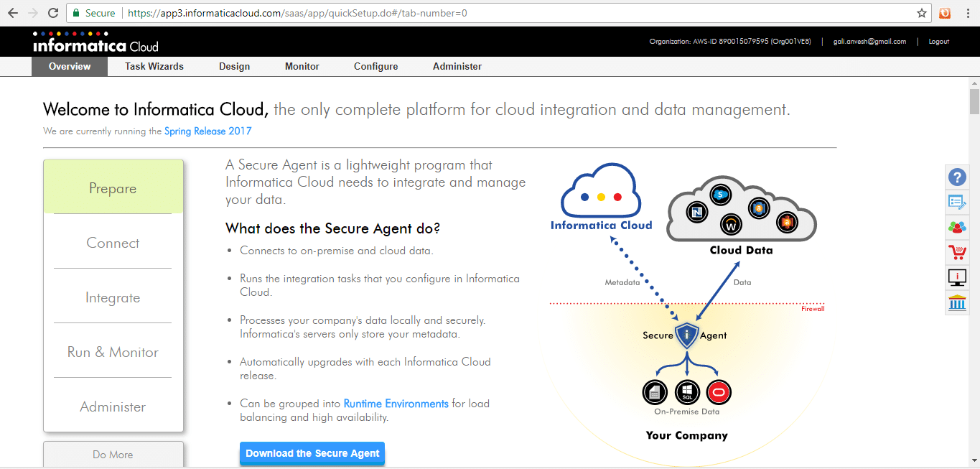Click the red Oracle icon in the diagram
980x469 pixels.
tap(718, 392)
